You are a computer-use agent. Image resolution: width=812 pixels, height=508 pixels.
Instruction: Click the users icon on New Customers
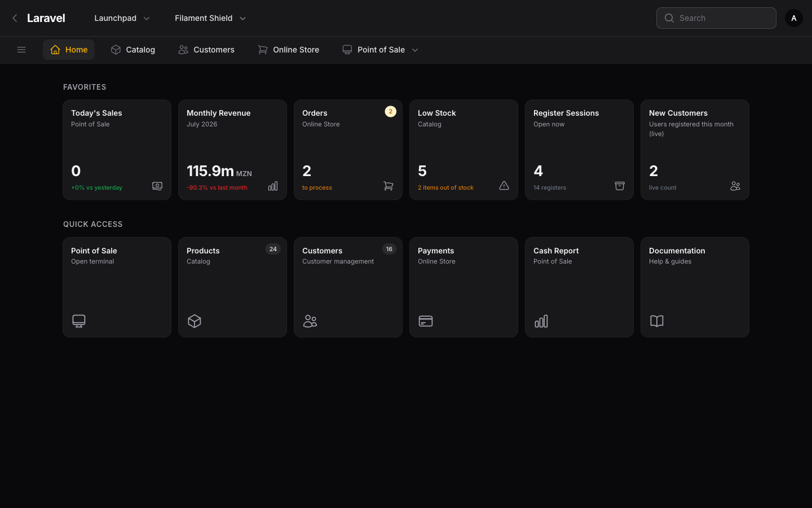tap(735, 186)
